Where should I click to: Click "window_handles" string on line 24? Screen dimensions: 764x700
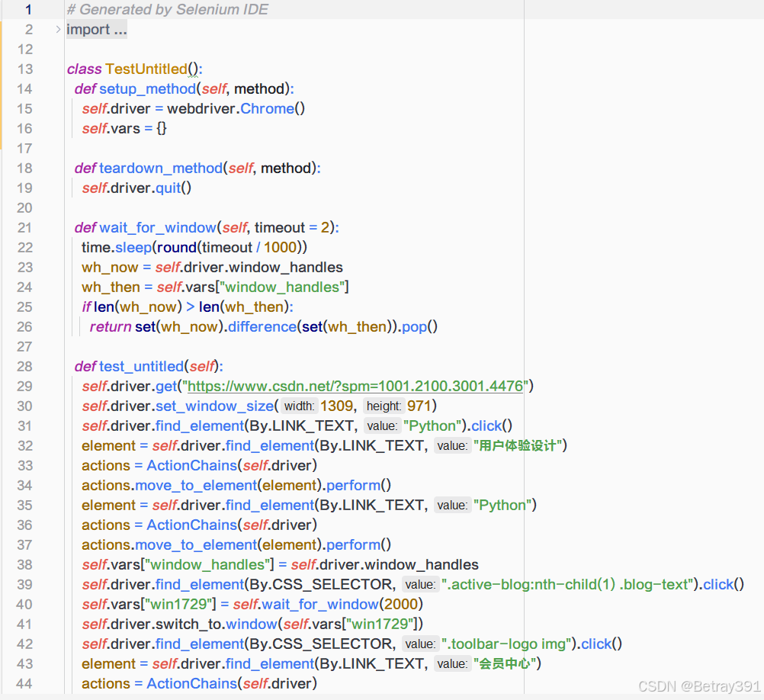point(282,287)
